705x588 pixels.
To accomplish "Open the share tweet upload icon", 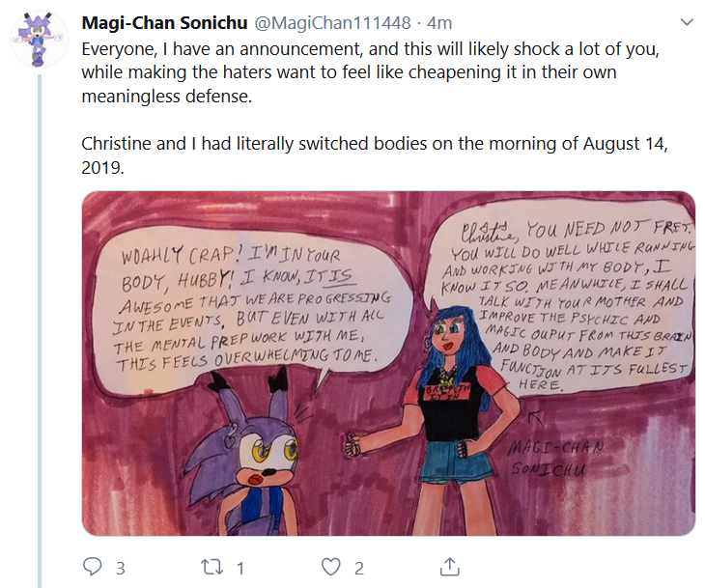I will click(x=450, y=567).
